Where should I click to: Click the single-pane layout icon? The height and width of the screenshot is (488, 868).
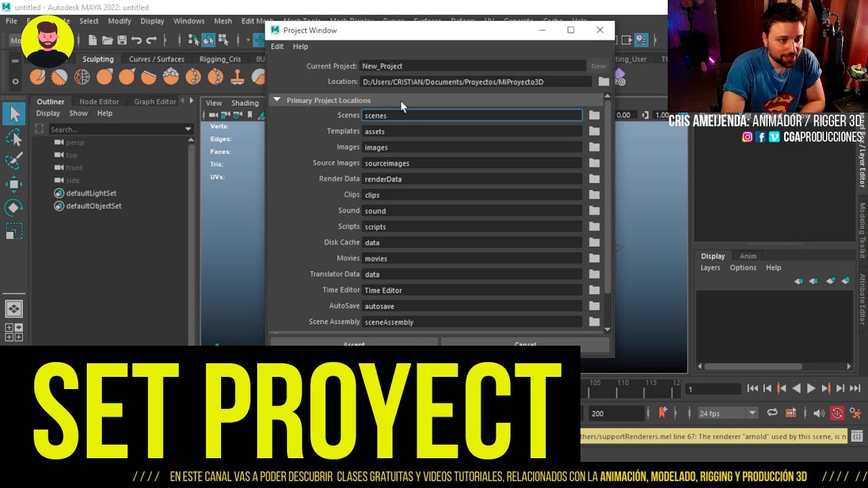tap(14, 309)
